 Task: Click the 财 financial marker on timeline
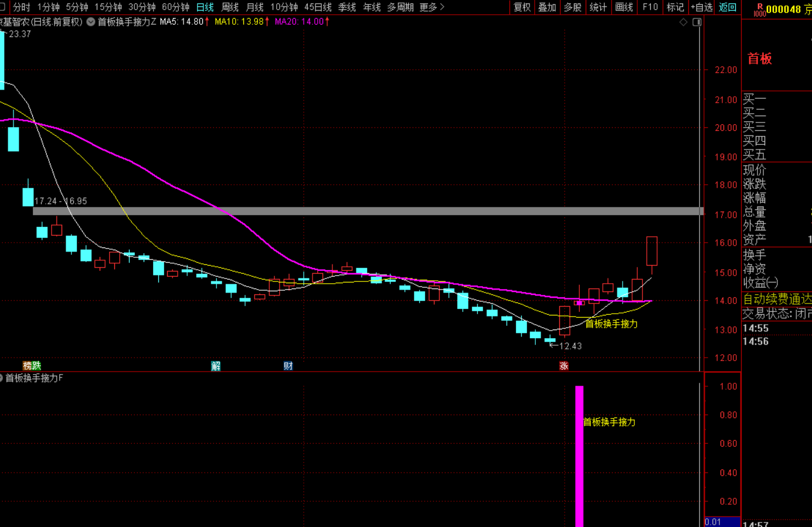[x=288, y=366]
